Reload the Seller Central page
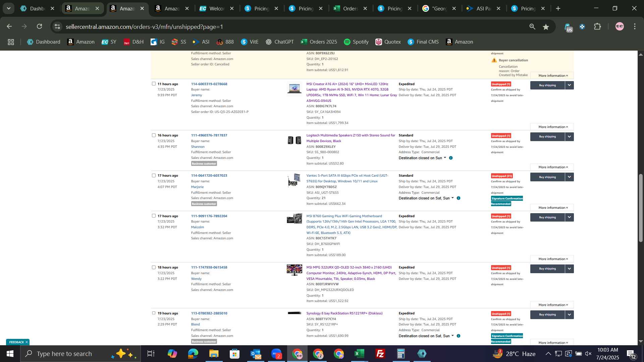This screenshot has height=362, width=644. pyautogui.click(x=40, y=26)
